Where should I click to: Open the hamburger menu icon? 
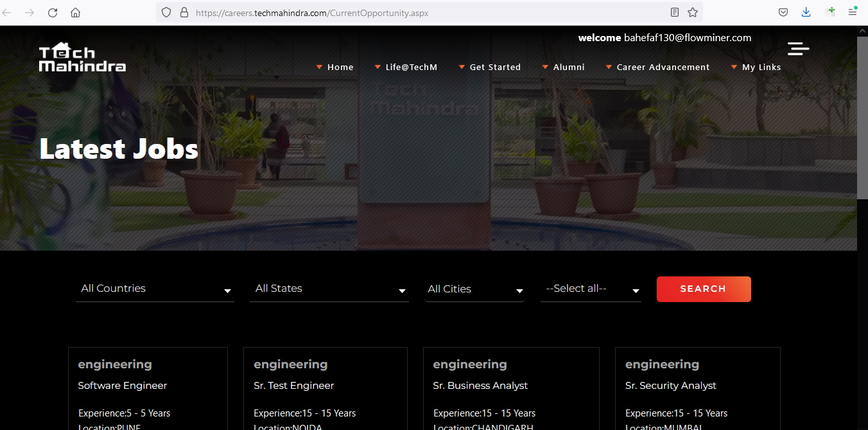(798, 49)
